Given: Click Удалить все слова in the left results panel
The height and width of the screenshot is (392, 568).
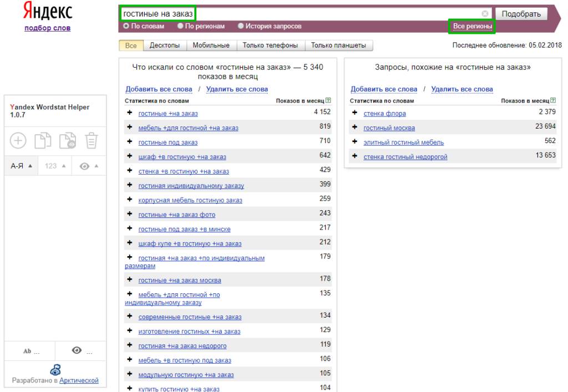Looking at the screenshot, I should click(x=237, y=89).
